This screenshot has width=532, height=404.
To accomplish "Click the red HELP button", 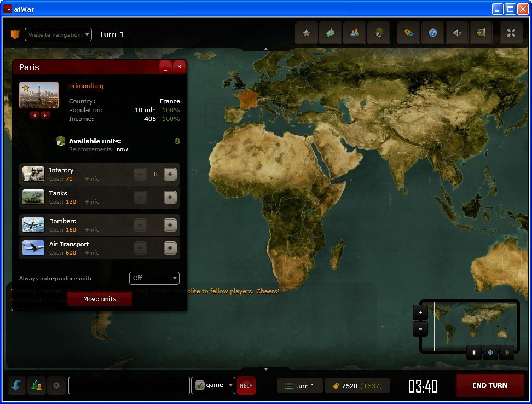I will [246, 386].
